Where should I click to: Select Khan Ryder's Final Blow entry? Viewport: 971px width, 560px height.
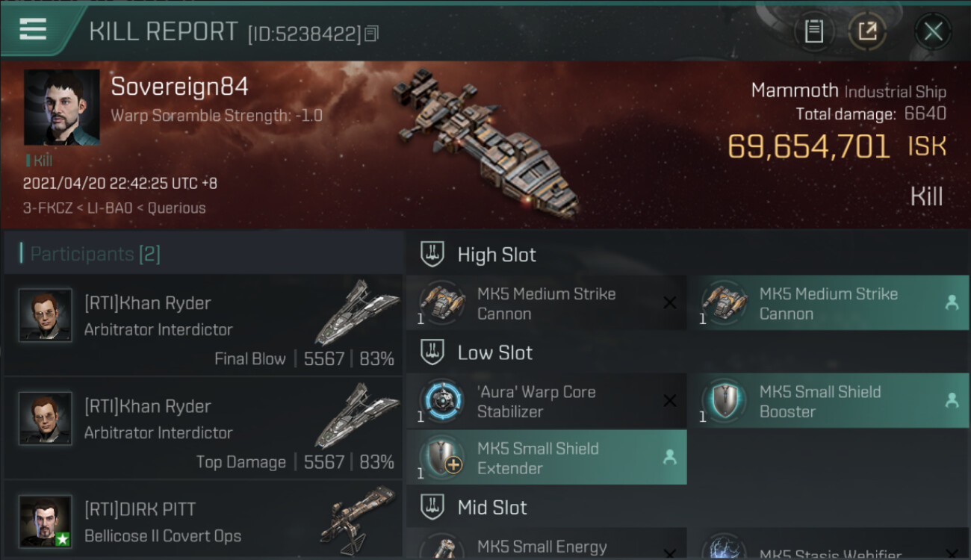click(x=203, y=325)
